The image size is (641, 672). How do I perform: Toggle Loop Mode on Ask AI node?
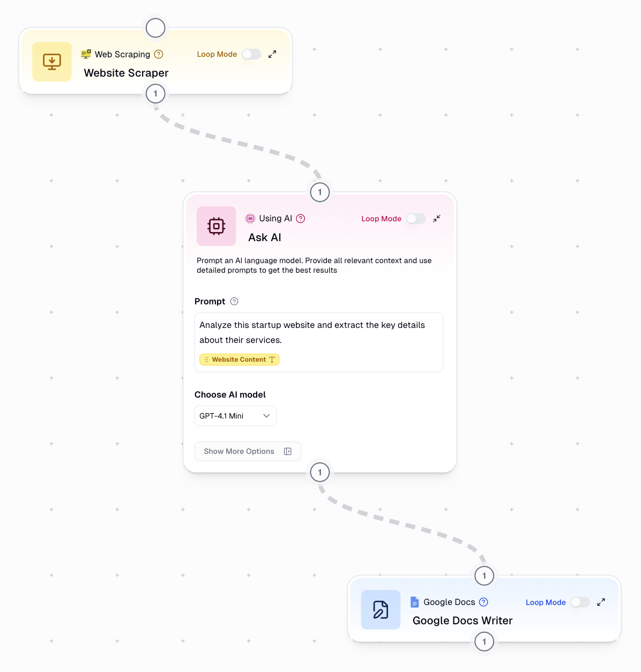click(x=416, y=219)
